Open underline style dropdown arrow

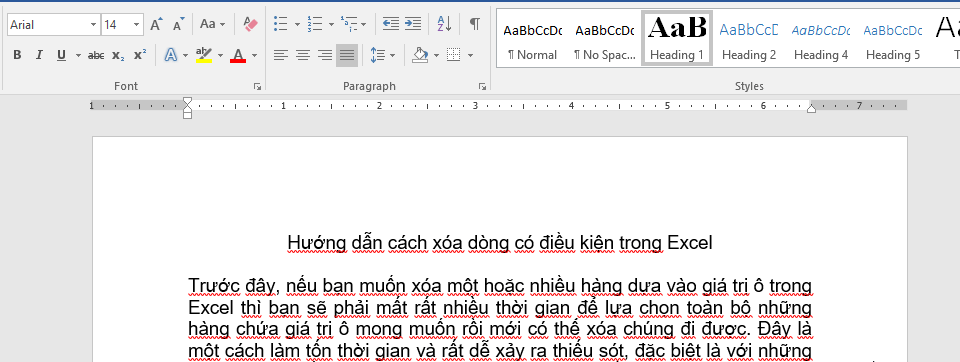[x=78, y=55]
